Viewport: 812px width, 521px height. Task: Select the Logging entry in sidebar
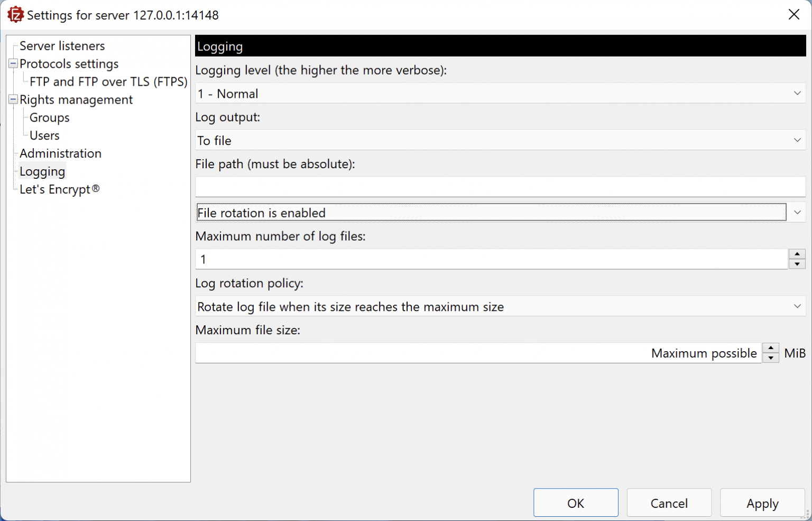42,171
